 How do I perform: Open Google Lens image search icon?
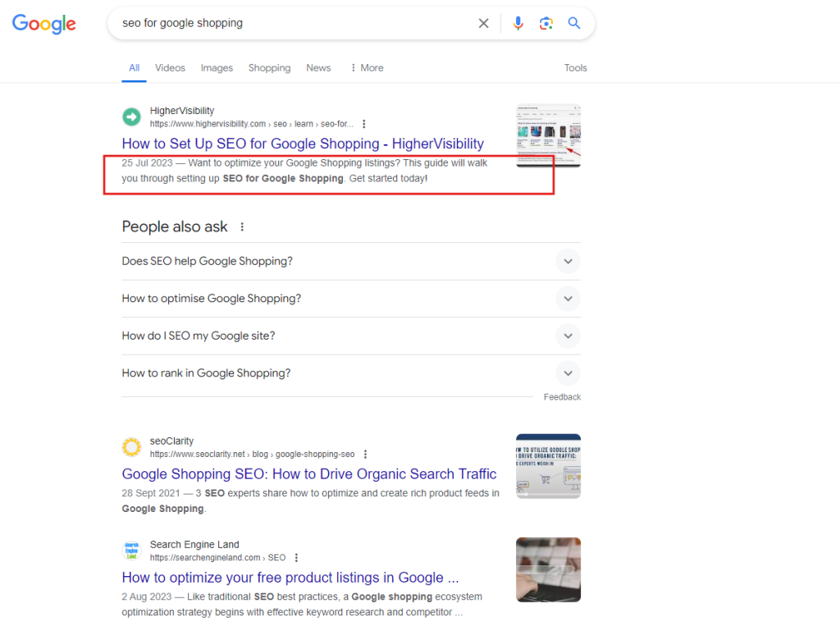click(546, 24)
